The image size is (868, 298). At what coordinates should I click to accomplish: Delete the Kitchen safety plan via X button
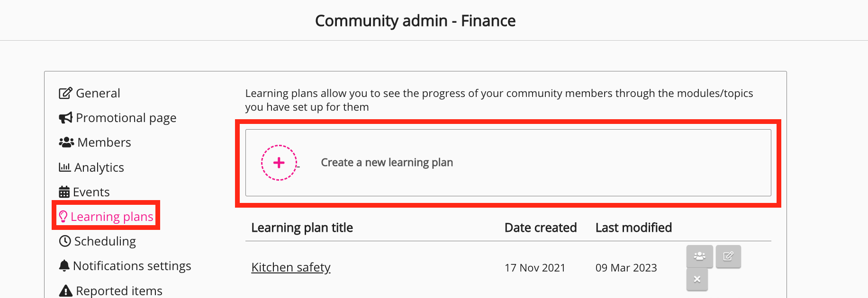(x=697, y=280)
